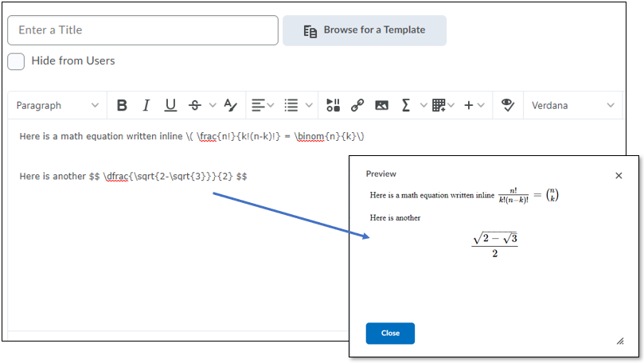
Task: Expand the Verdana font dropdown
Action: [x=572, y=105]
